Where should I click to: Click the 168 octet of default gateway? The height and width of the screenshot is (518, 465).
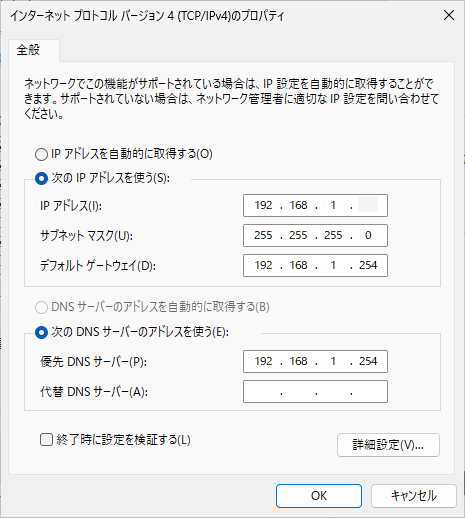coord(298,265)
